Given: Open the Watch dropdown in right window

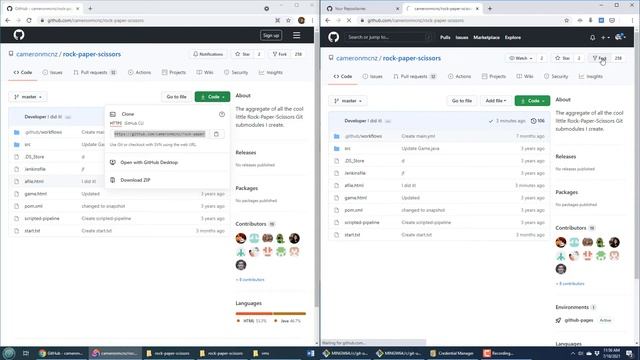Looking at the screenshot, I should (521, 58).
